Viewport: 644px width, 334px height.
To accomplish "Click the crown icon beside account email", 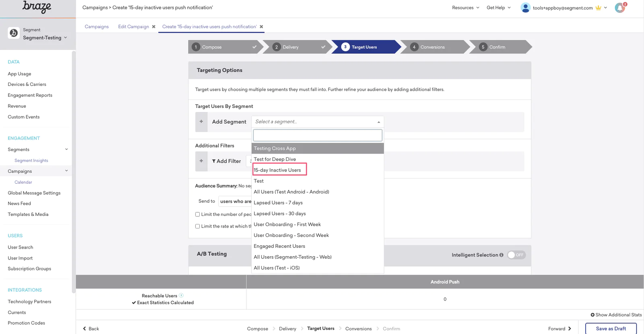I will coord(599,8).
